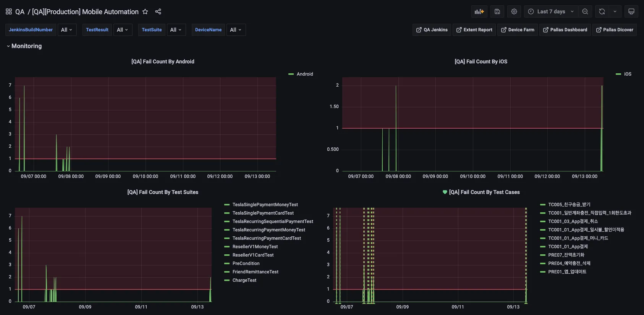Toggle PRE04_예약충전_삭제 legend series
The image size is (644, 315).
[569, 263]
